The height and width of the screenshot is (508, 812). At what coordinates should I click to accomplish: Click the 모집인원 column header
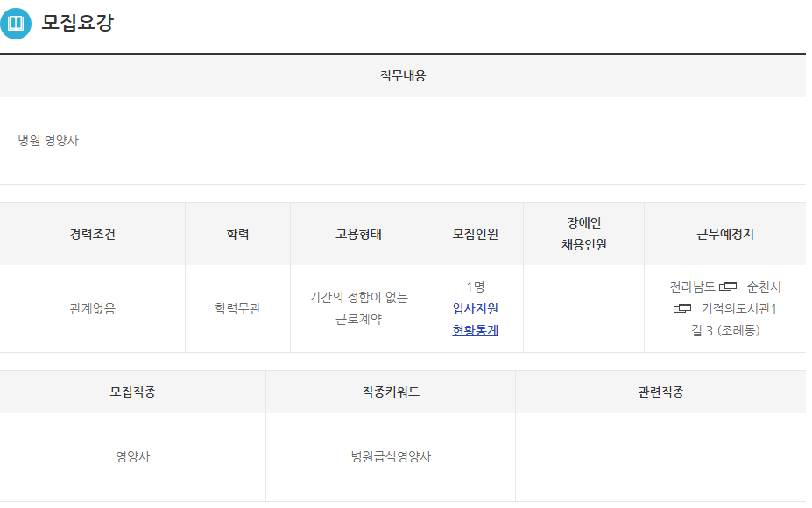click(475, 234)
